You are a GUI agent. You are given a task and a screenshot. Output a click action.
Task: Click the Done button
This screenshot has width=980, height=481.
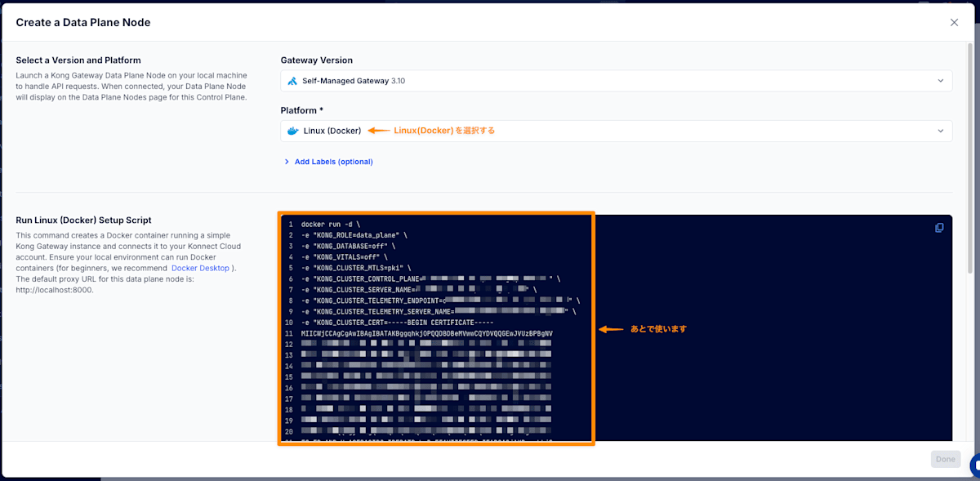(946, 459)
